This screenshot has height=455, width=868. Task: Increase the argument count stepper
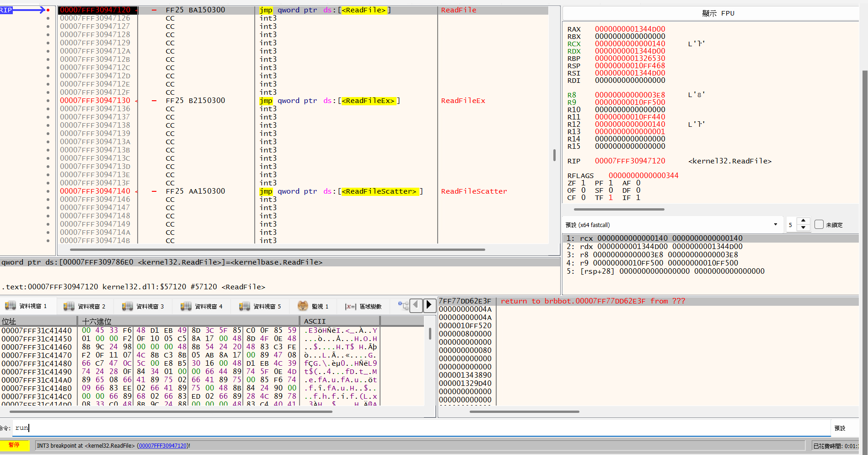click(x=804, y=221)
